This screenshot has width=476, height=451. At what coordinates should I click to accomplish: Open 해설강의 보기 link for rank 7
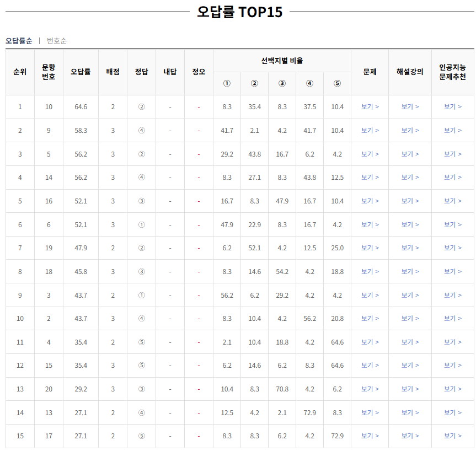[x=410, y=248]
